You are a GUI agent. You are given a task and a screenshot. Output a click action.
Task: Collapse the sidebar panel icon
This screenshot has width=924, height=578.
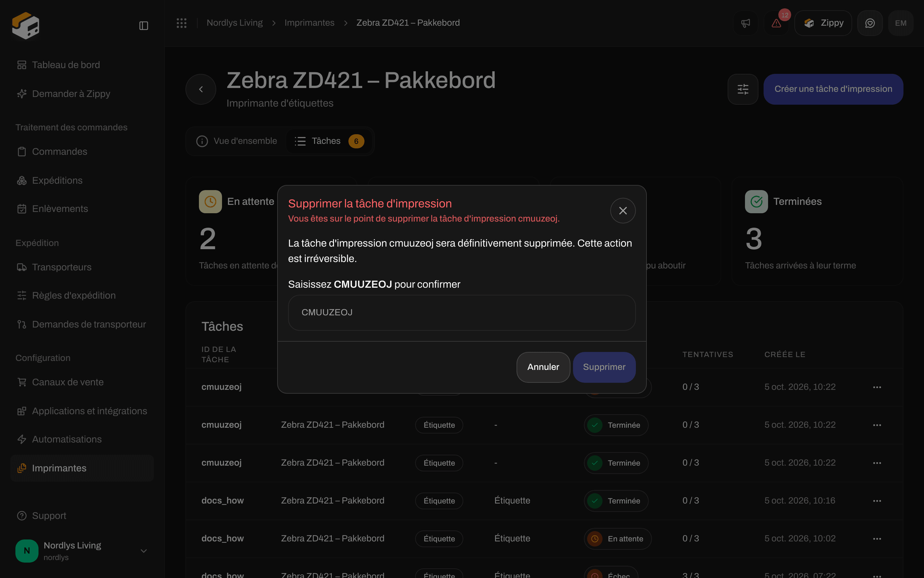143,26
